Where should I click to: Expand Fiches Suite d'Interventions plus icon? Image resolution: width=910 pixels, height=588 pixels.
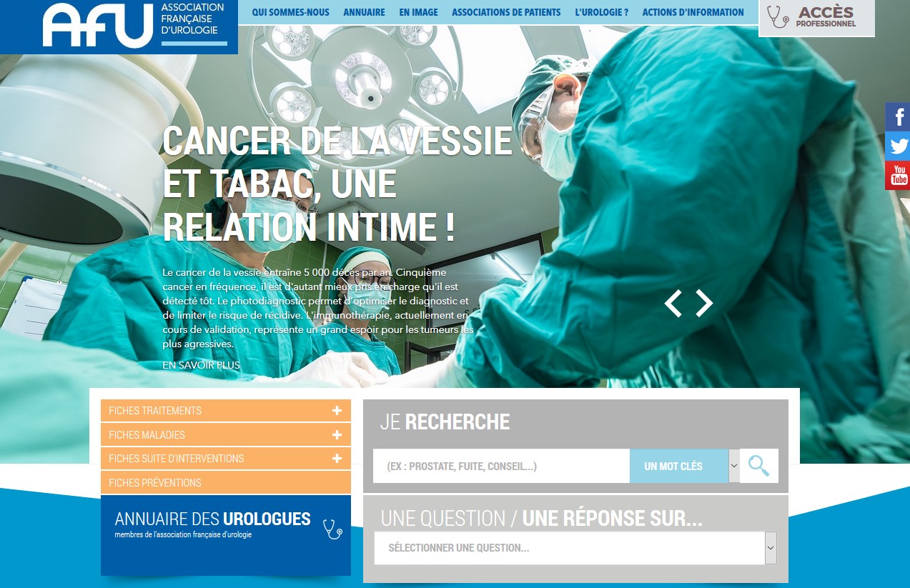pyautogui.click(x=337, y=458)
